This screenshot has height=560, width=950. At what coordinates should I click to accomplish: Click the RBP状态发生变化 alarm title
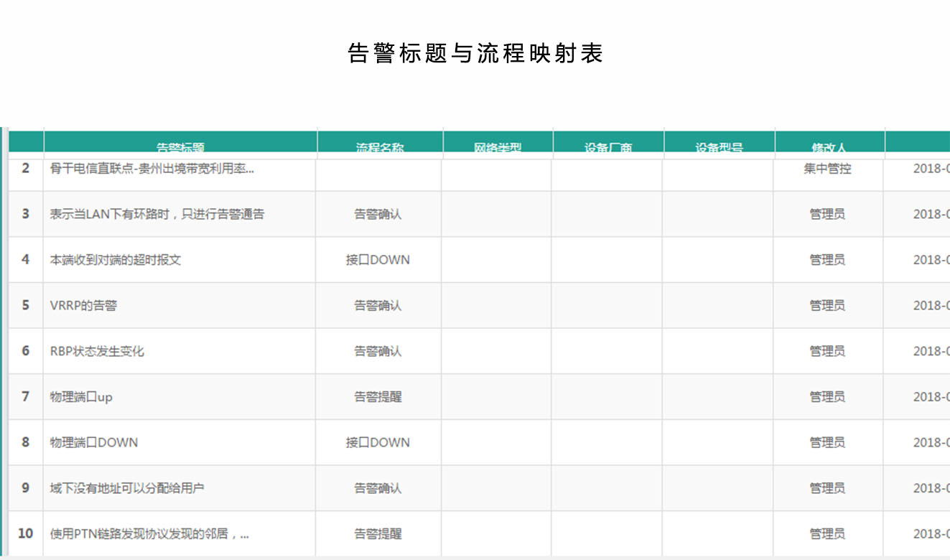(x=97, y=351)
